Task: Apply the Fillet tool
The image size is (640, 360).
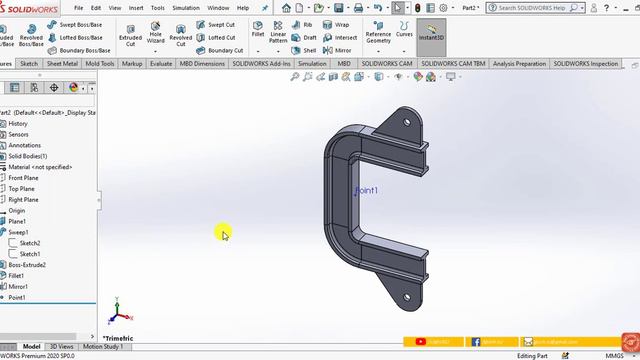Action: 258,29
